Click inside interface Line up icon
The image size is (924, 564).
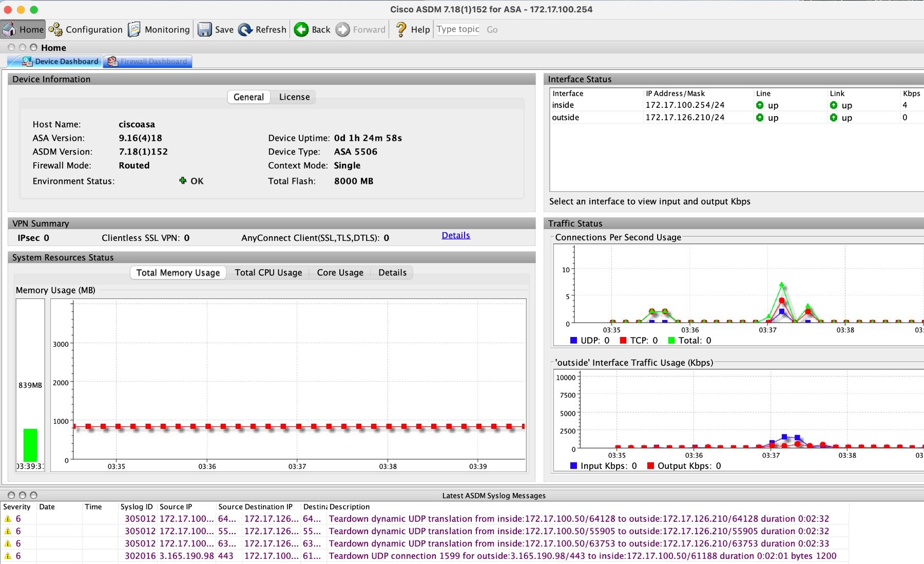[x=760, y=105]
